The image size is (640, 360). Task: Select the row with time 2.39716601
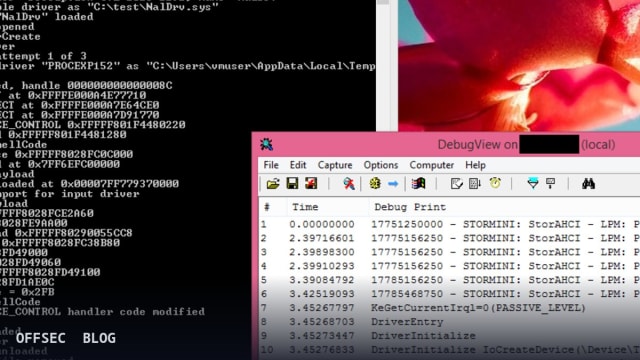449,238
